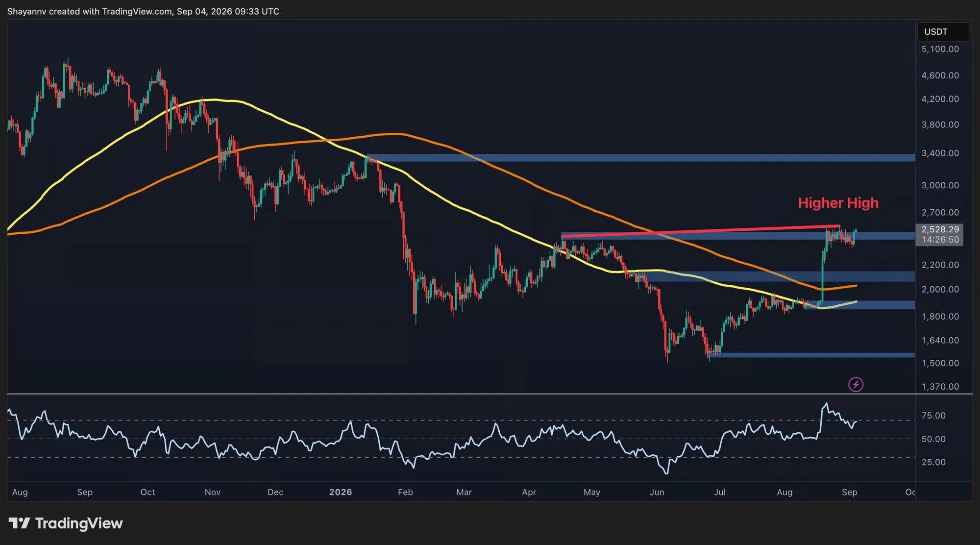Click the Feb label on time axis

coord(405,492)
